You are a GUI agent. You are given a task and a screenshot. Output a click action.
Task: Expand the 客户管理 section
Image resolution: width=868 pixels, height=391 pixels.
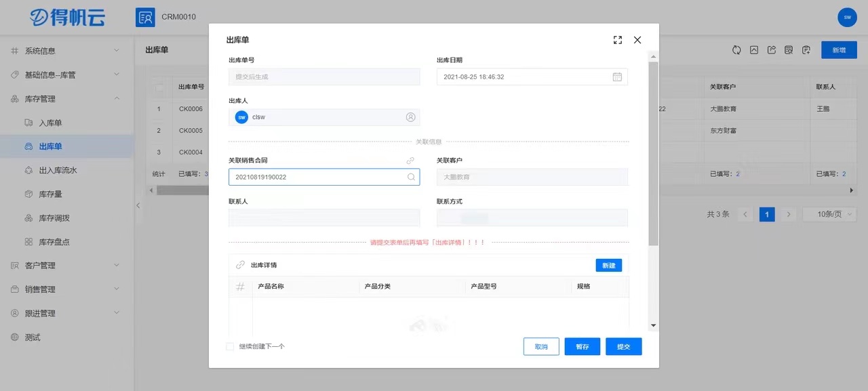pyautogui.click(x=41, y=265)
